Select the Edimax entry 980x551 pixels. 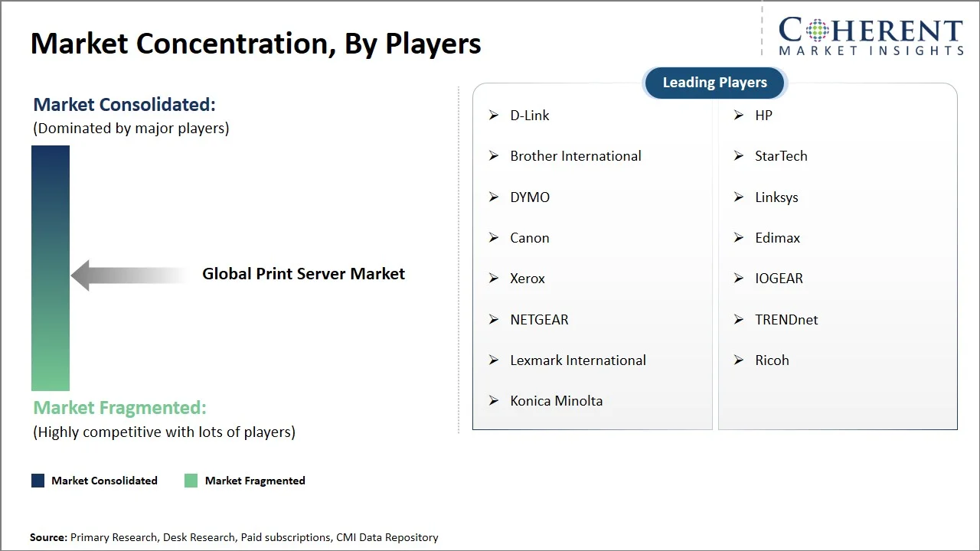pyautogui.click(x=777, y=238)
